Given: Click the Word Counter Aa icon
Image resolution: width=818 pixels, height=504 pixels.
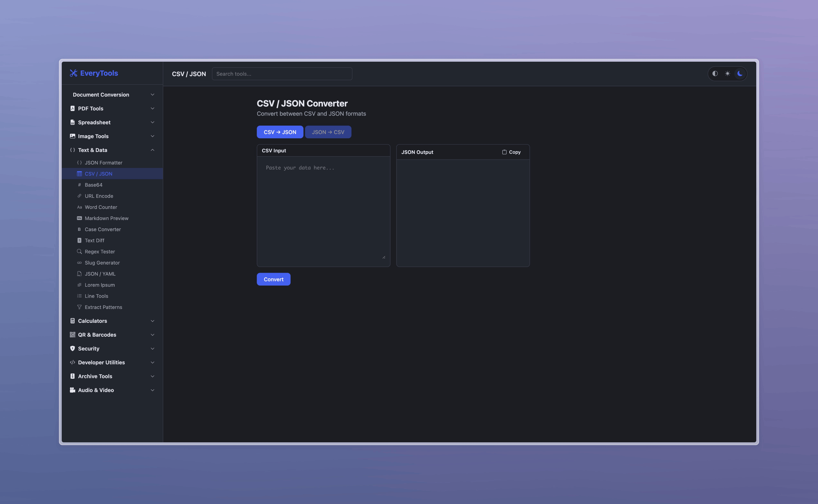Looking at the screenshot, I should pyautogui.click(x=79, y=207).
